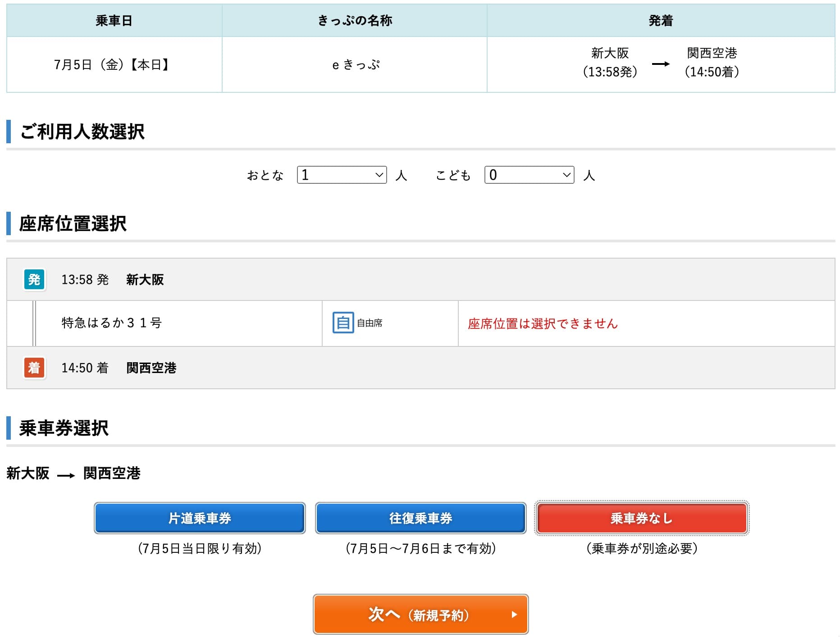Image resolution: width=840 pixels, height=637 pixels.
Task: Click the 自由席 label text
Action: (370, 323)
